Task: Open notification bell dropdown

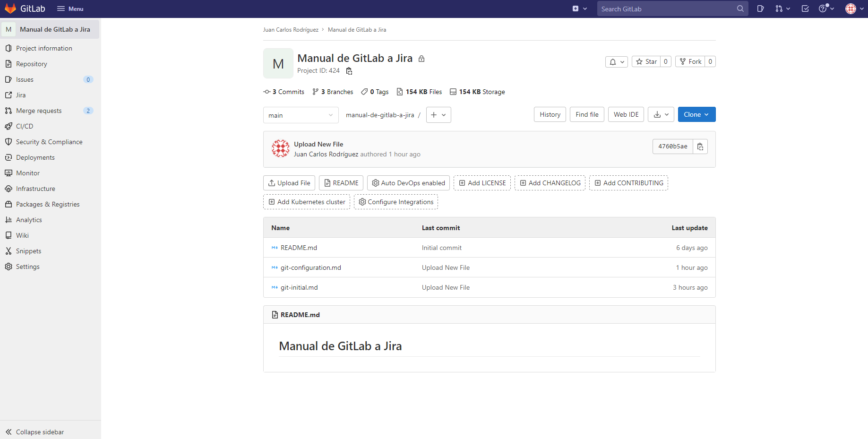Action: (616, 61)
